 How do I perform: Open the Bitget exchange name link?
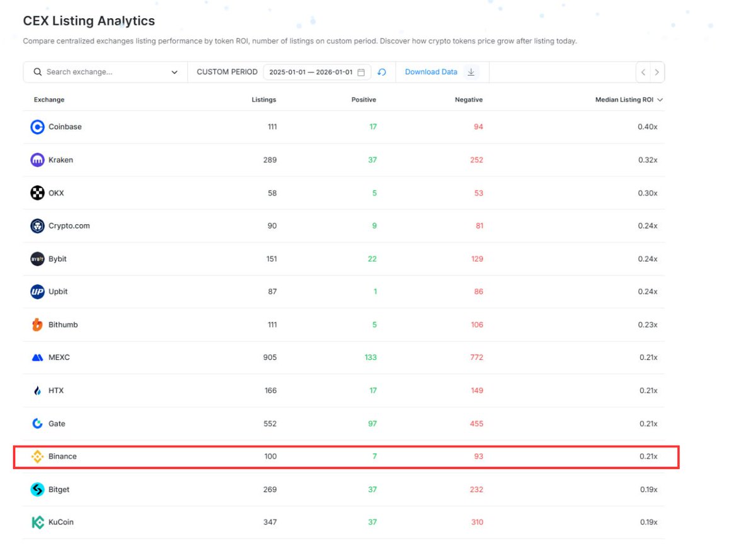60,489
